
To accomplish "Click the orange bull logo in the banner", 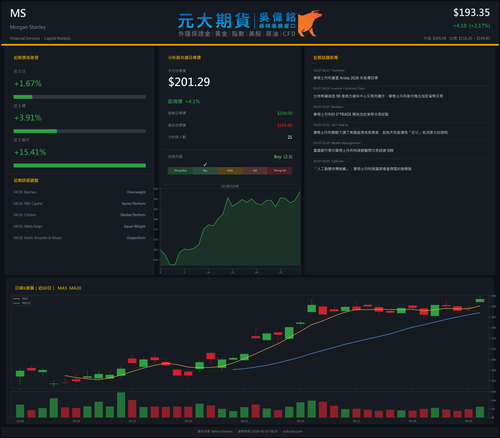I will [310, 23].
